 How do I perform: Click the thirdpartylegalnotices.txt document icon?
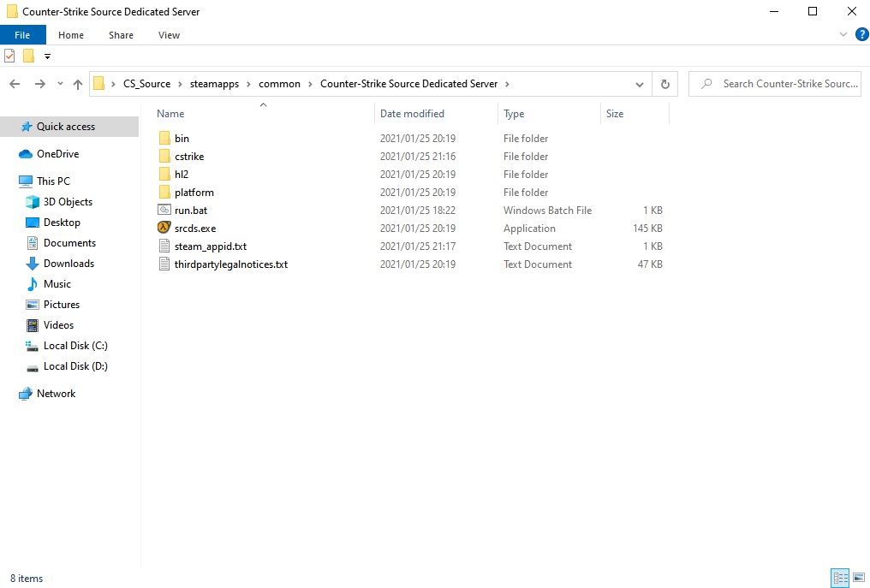(x=164, y=264)
